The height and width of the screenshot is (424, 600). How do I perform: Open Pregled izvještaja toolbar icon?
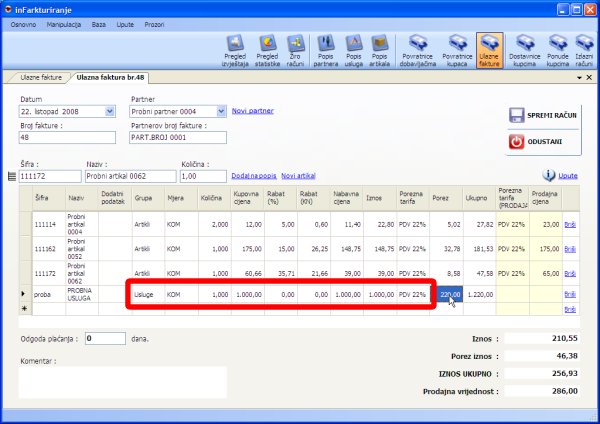237,48
